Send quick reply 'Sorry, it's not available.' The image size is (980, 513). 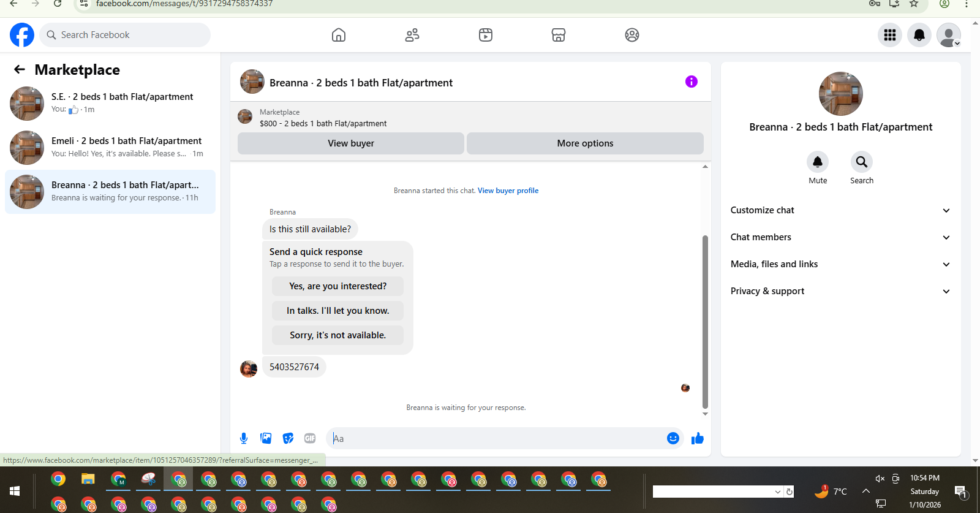click(337, 335)
